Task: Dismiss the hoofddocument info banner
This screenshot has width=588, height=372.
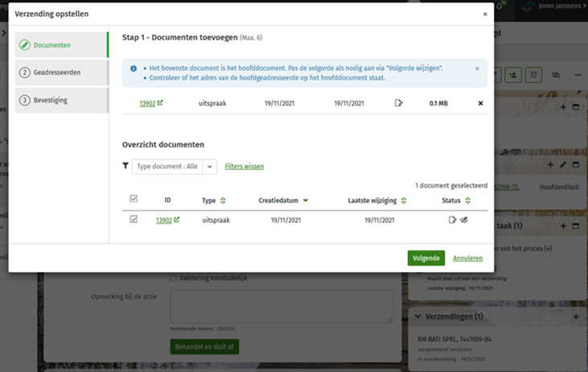Action: click(477, 68)
